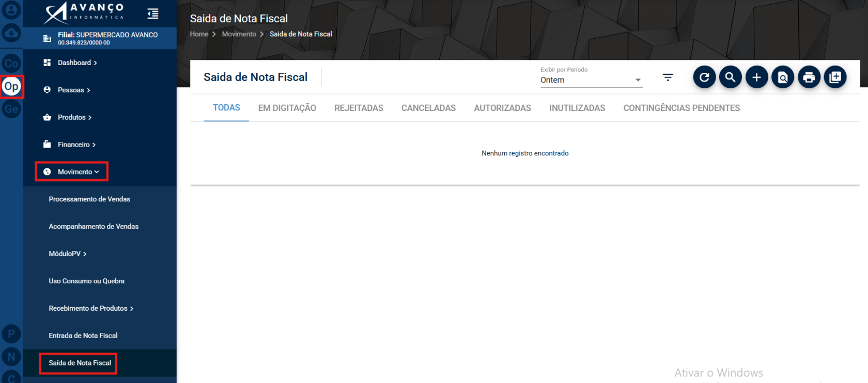Select the N module in left rail
This screenshot has height=383, width=868.
11,357
